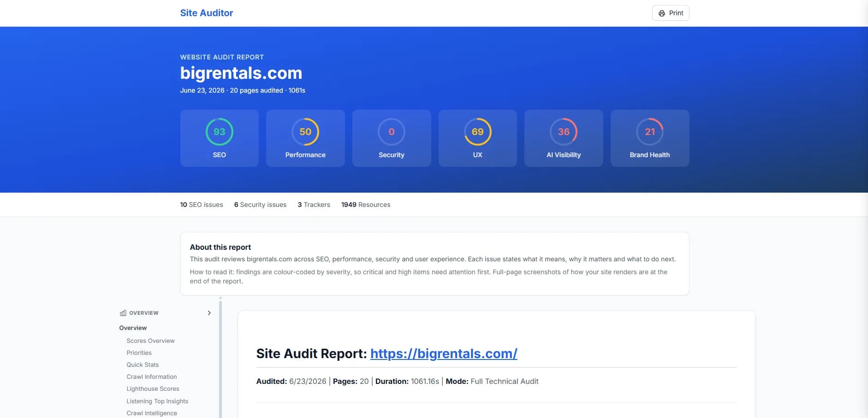The image size is (868, 418).
Task: Click the 1949 Resources stat
Action: [x=366, y=205]
